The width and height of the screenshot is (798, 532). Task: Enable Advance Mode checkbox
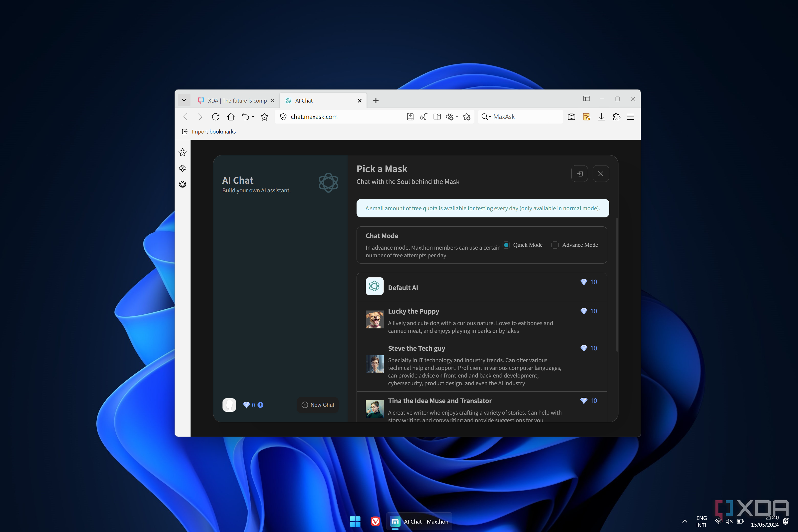click(555, 245)
